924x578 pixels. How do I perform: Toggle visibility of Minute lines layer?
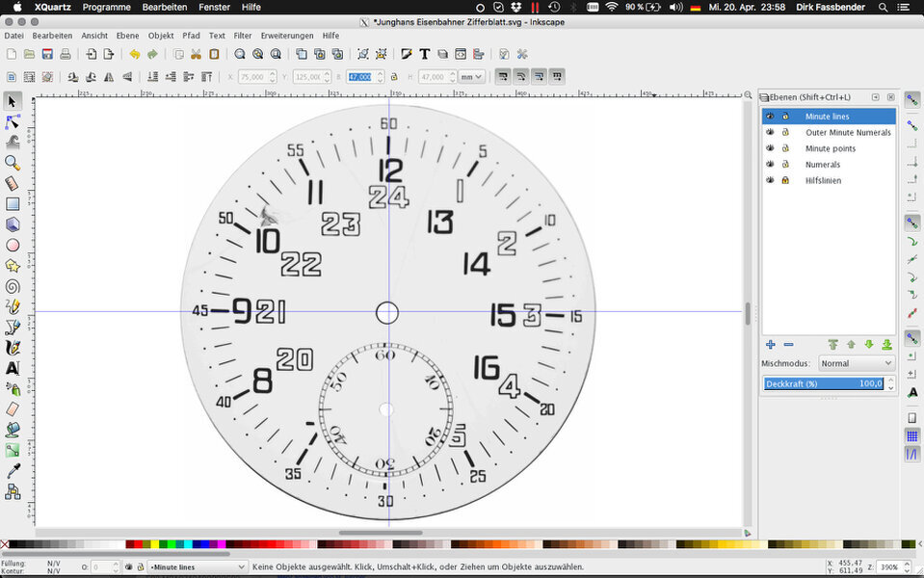[x=770, y=116]
